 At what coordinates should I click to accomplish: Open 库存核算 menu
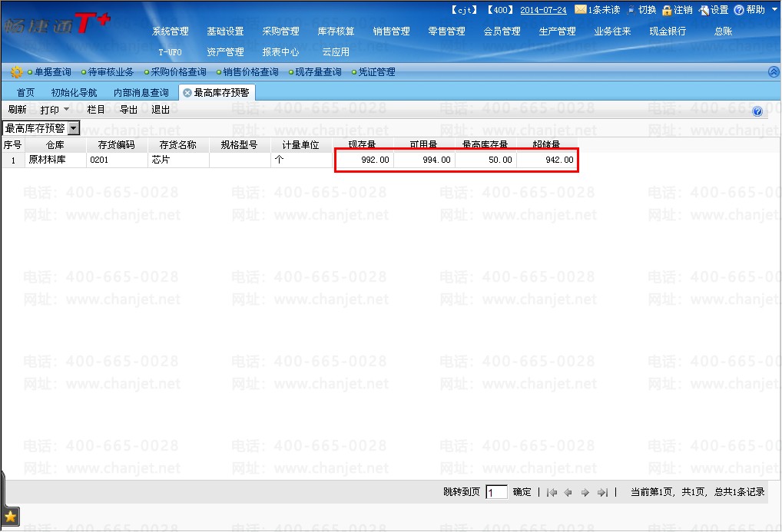tap(336, 31)
